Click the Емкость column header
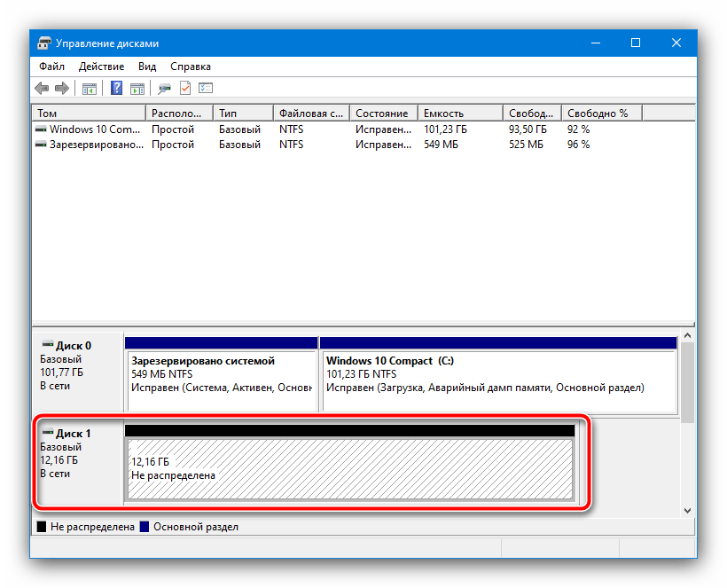The image size is (727, 588). (x=459, y=114)
